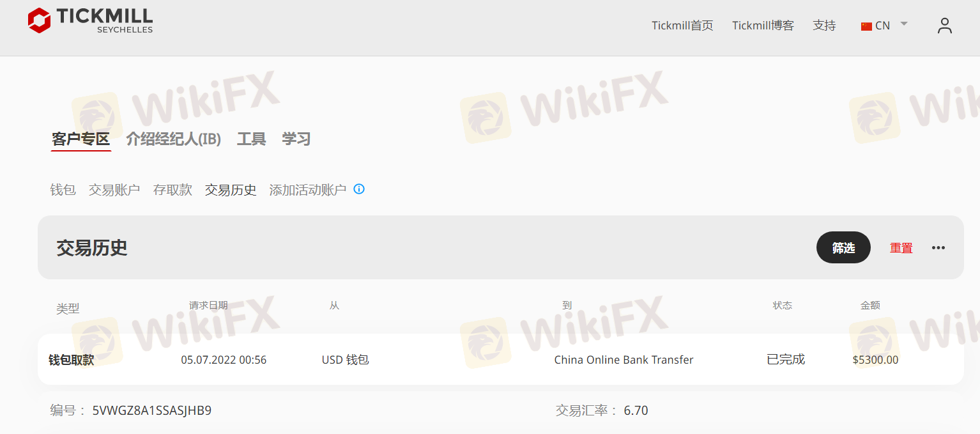The height and width of the screenshot is (434, 980).
Task: Click the 筛选 filter button
Action: pos(843,247)
